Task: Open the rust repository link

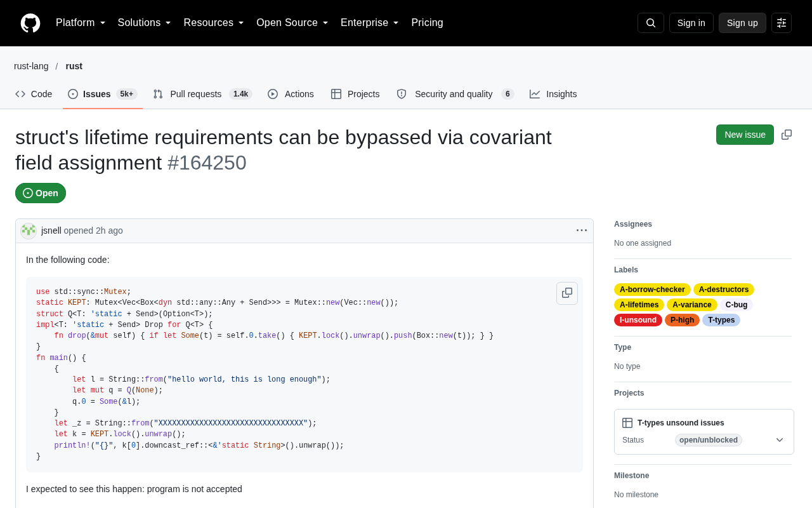Action: coord(74,66)
